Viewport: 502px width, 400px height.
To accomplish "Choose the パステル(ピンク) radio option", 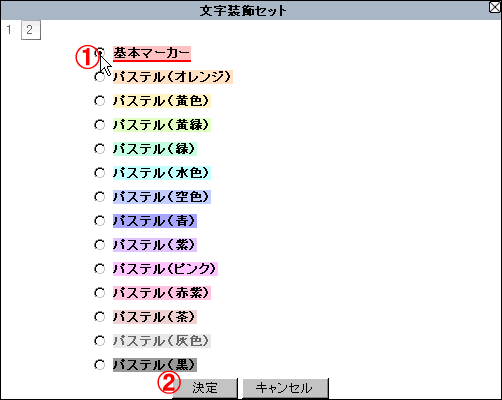I will coord(100,269).
